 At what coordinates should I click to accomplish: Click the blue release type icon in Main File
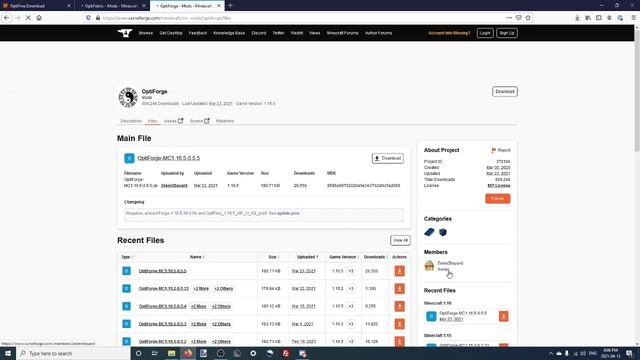point(129,158)
